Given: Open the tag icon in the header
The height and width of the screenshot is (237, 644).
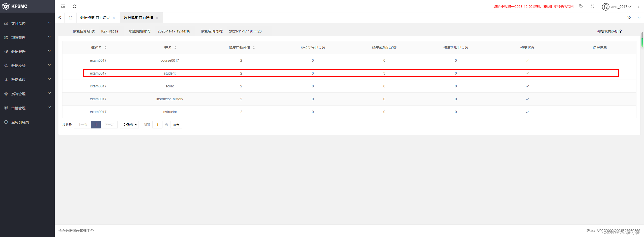Looking at the screenshot, I should (x=581, y=6).
